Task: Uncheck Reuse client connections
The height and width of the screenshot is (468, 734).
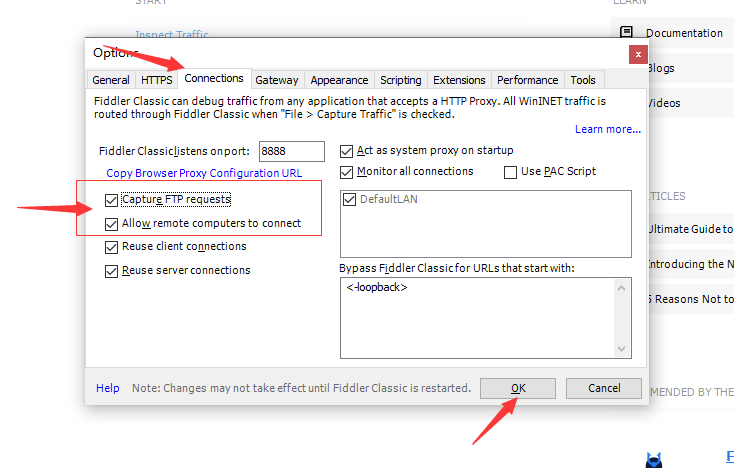Action: 111,247
